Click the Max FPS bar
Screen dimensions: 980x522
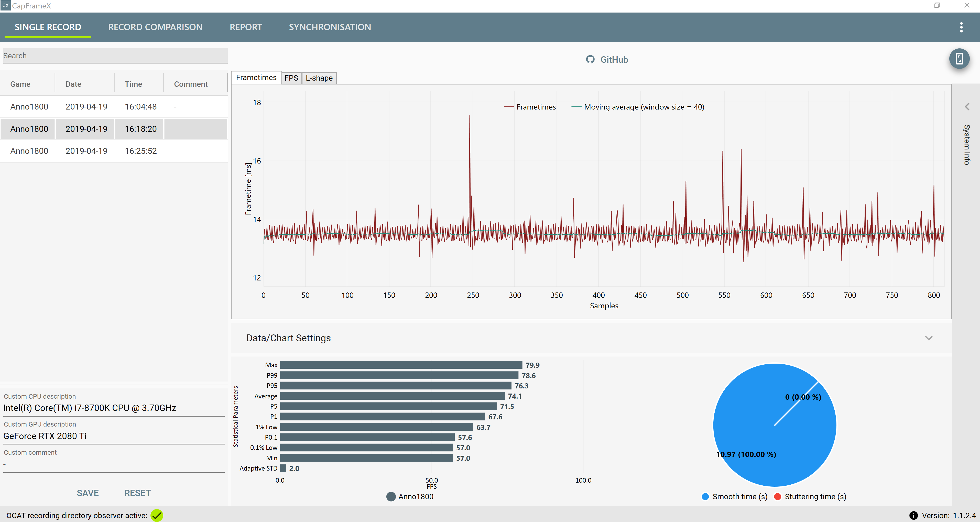[x=401, y=365]
